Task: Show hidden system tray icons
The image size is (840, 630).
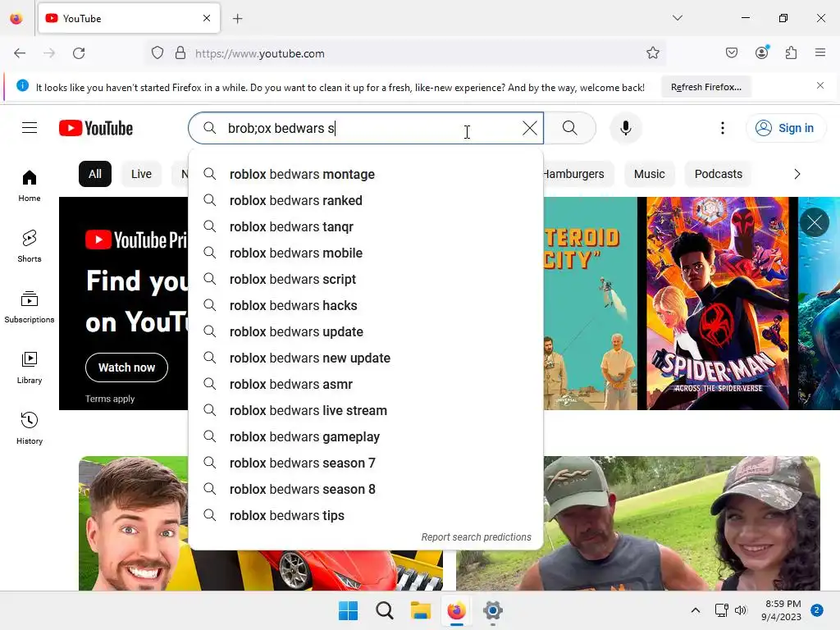Action: (696, 610)
